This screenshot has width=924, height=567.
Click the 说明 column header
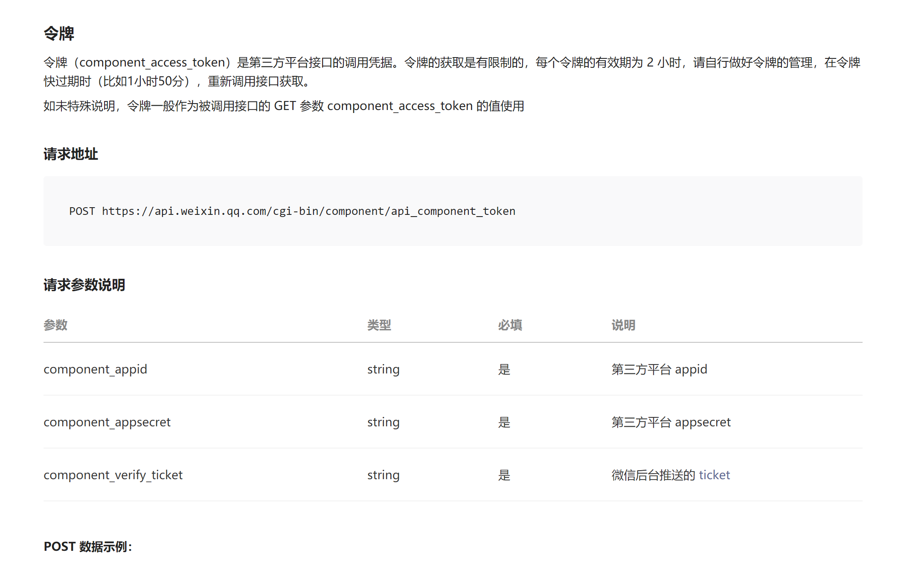pos(623,325)
